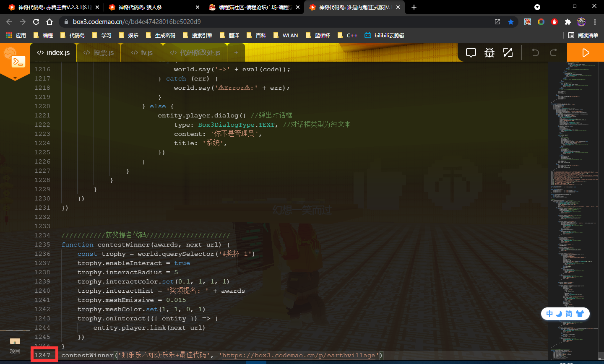Redo the code edit
This screenshot has width=604, height=364.
(554, 52)
